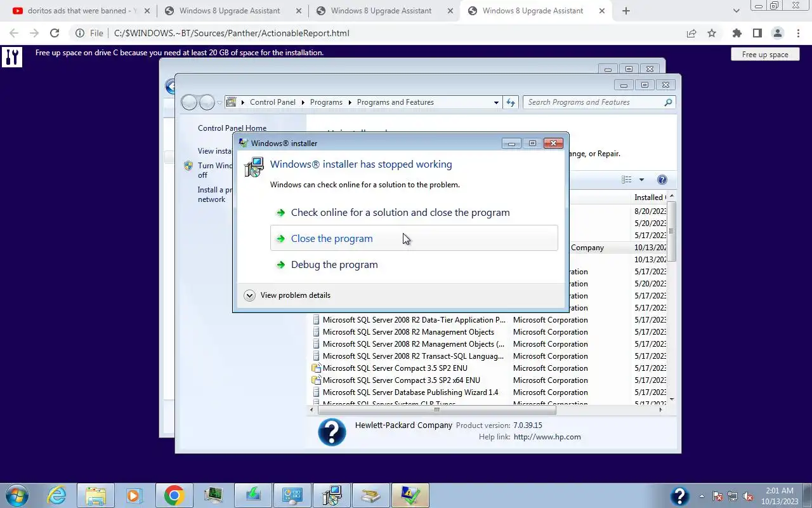Open the Windows Start menu

pos(16,495)
